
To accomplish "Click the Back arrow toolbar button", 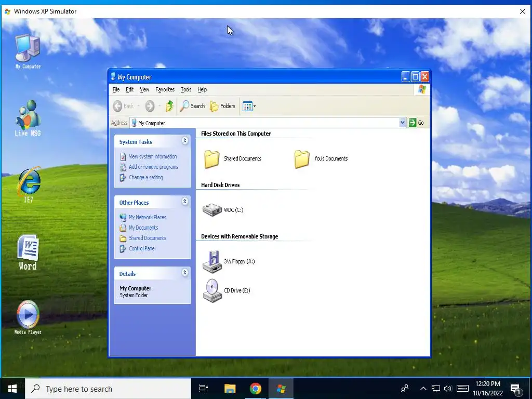I will tap(124, 106).
